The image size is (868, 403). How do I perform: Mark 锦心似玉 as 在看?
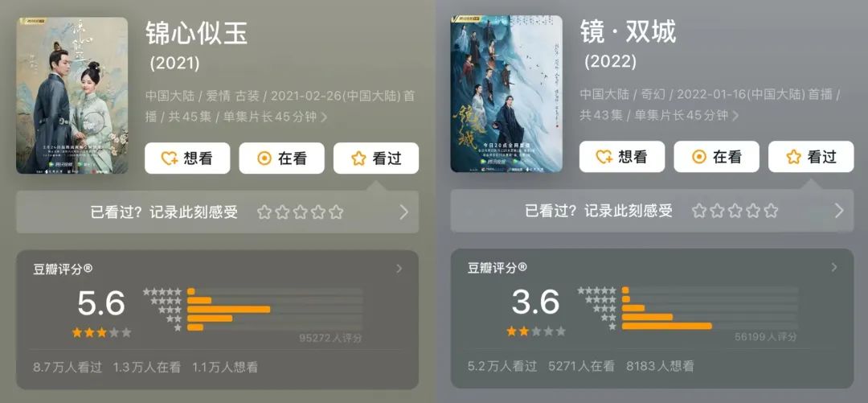(282, 158)
